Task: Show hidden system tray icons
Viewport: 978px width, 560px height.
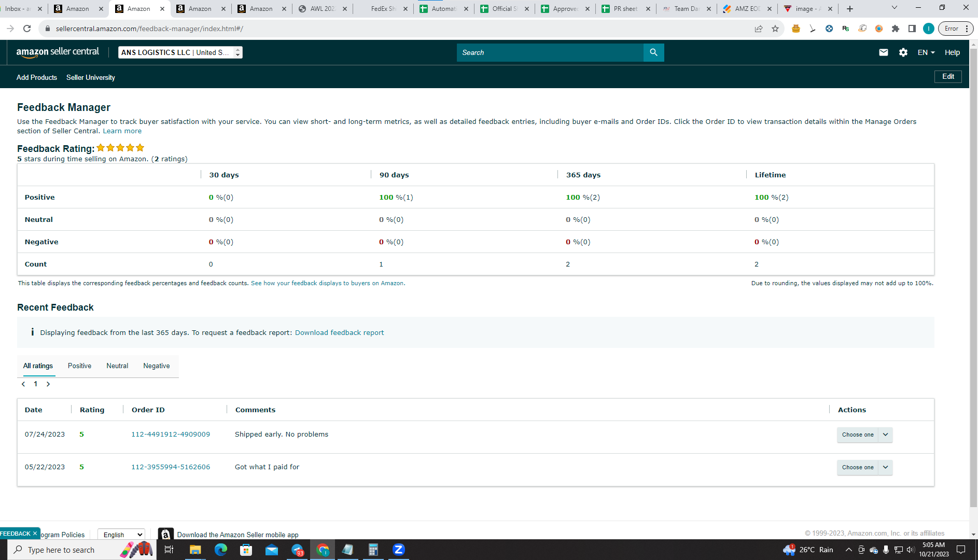Action: pos(848,550)
